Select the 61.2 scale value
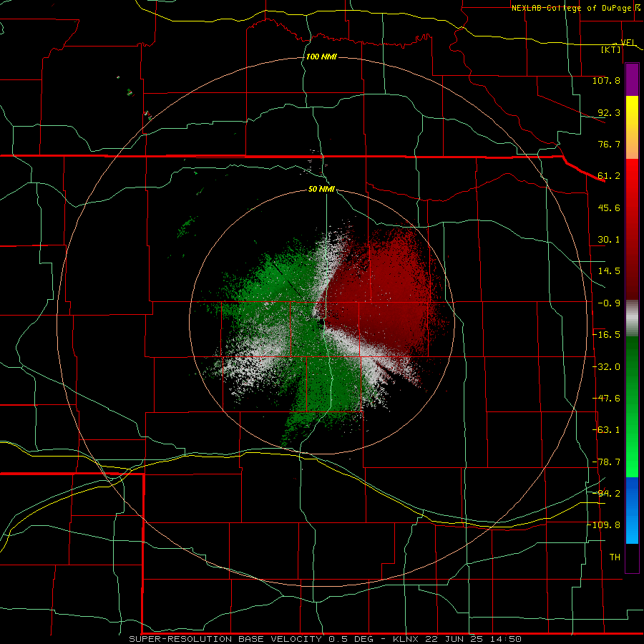 [x=609, y=176]
